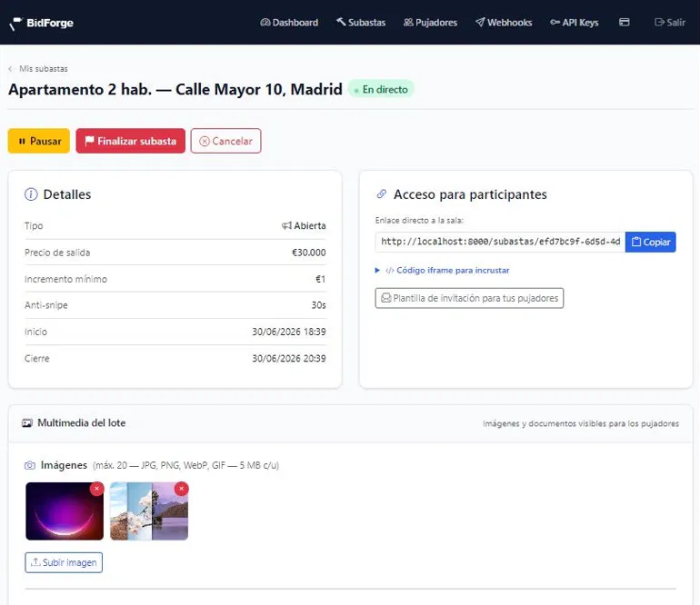Click the Detalles info icon

point(31,194)
